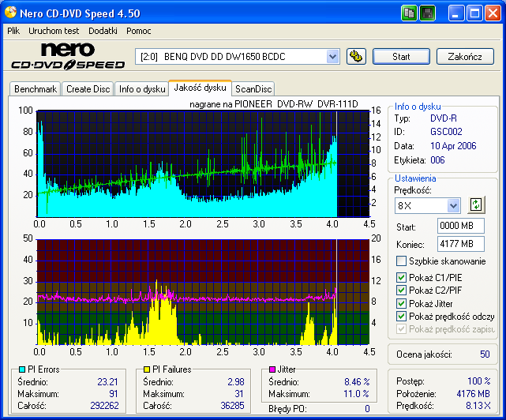Click the PI Errors graph area
This screenshot has width=506, height=420.
pyautogui.click(x=203, y=163)
